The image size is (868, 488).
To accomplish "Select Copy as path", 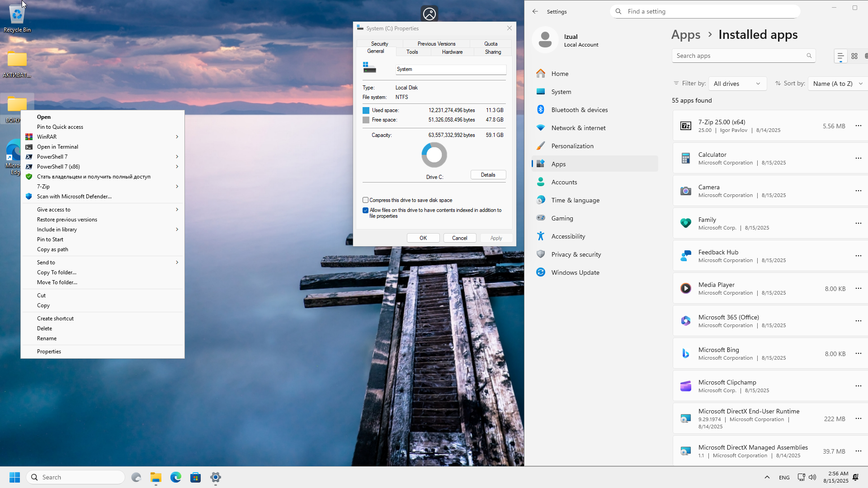I will click(103, 249).
